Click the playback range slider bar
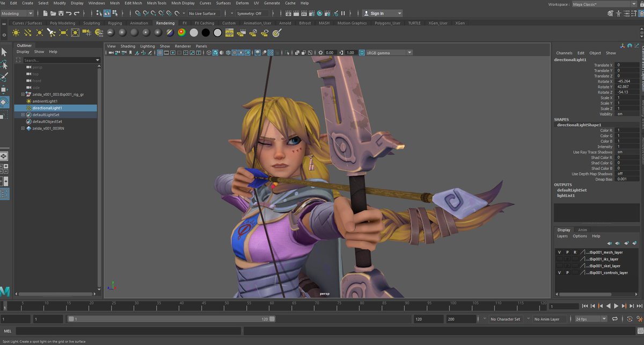This screenshot has height=345, width=644. [x=171, y=319]
